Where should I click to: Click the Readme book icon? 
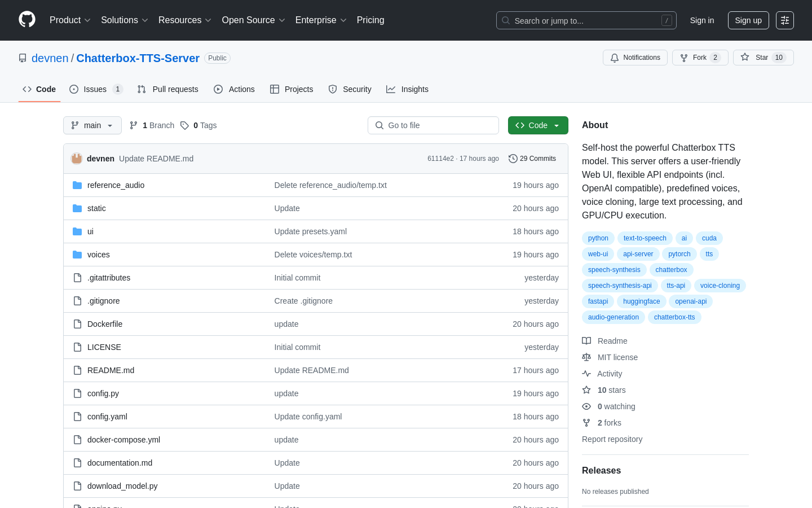(x=586, y=341)
